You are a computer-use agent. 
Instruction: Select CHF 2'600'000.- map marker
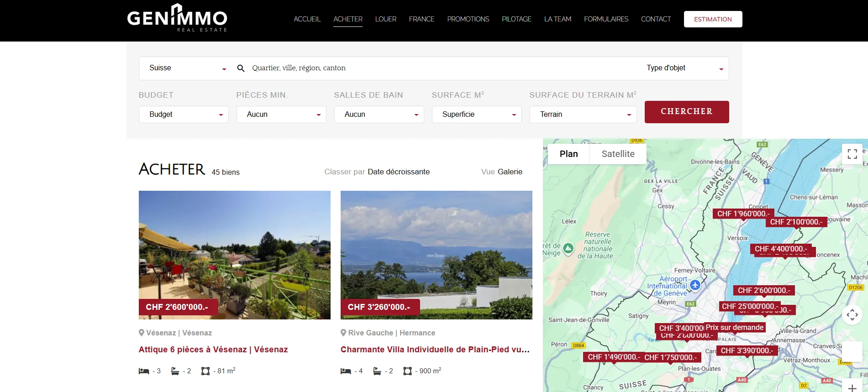coord(764,290)
